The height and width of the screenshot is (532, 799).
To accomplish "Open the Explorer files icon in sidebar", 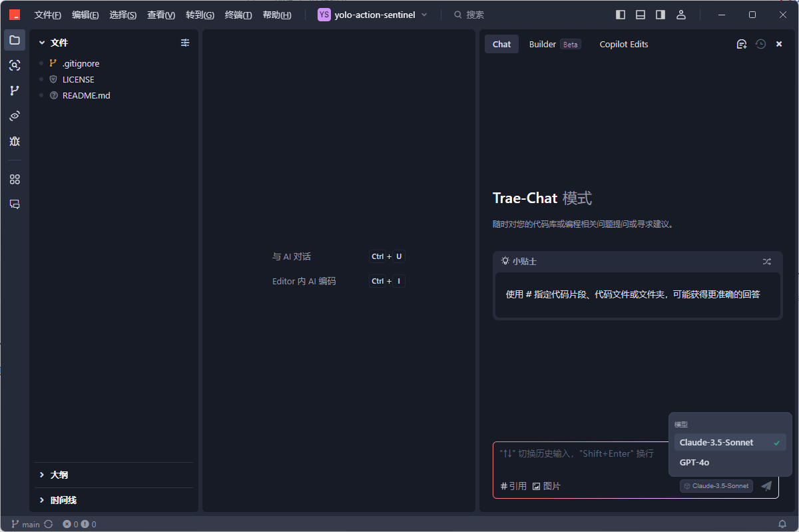I will pyautogui.click(x=15, y=40).
